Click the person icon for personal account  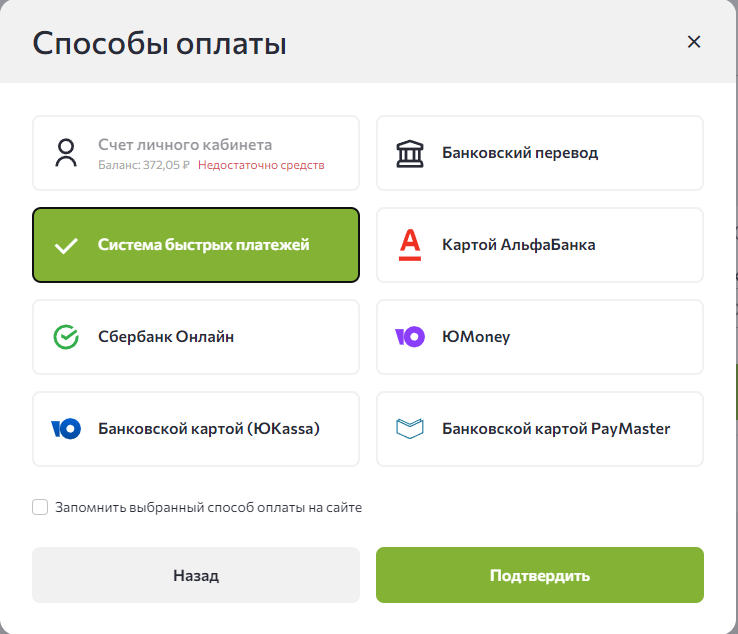pyautogui.click(x=66, y=153)
